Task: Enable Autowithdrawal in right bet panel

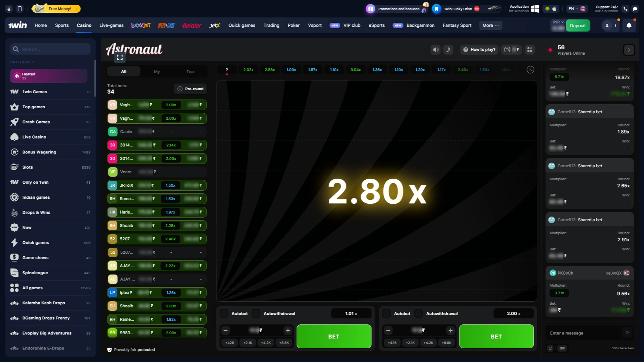Action: coord(418,313)
